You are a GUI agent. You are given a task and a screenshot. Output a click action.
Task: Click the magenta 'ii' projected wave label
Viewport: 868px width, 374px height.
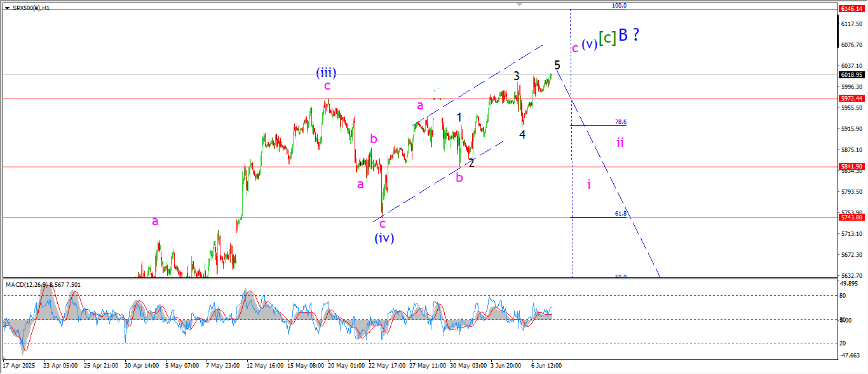pyautogui.click(x=620, y=143)
